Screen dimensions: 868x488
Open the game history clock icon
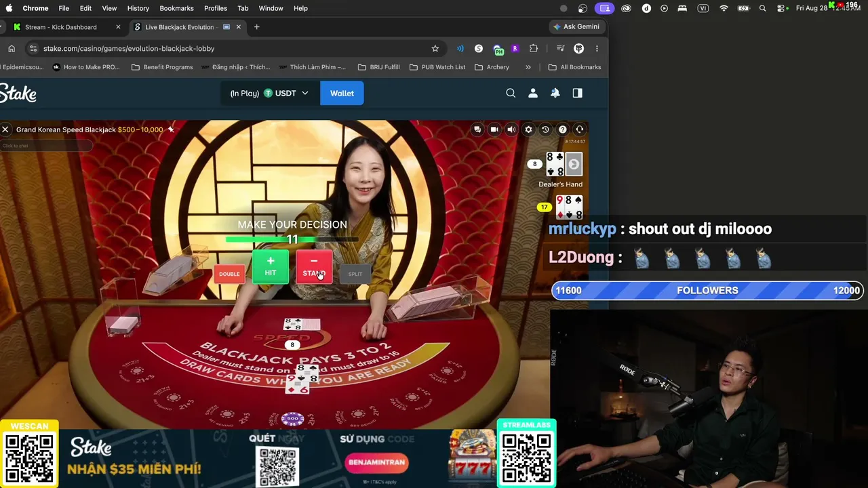[545, 129]
